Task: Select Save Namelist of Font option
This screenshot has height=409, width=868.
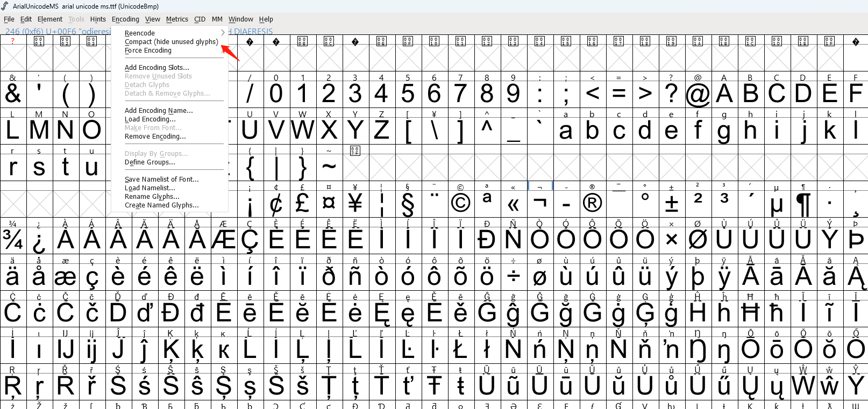Action: [x=161, y=179]
